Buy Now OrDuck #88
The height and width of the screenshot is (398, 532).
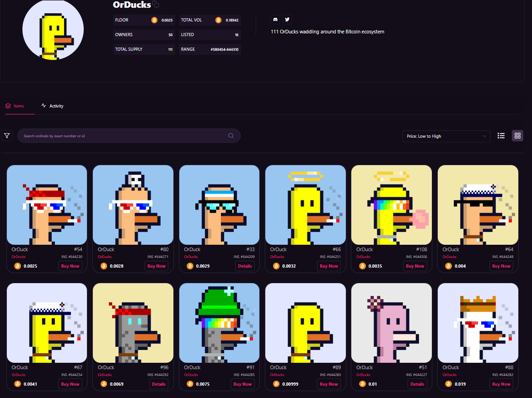[x=501, y=384]
